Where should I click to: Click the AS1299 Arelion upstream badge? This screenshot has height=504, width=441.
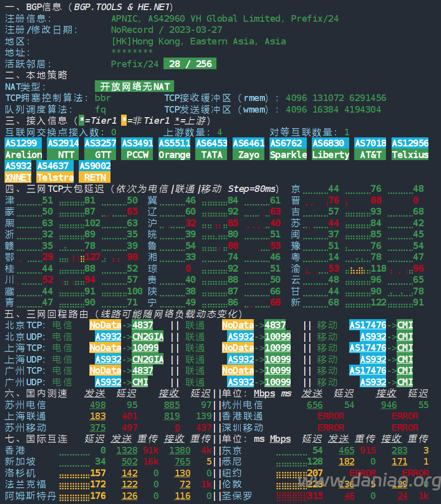click(24, 149)
